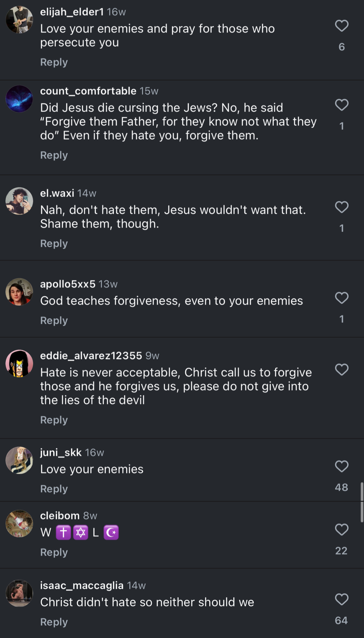Open eddie_alvarez12355's profile avatar
Viewport: 364px width, 638px height.
pyautogui.click(x=19, y=363)
